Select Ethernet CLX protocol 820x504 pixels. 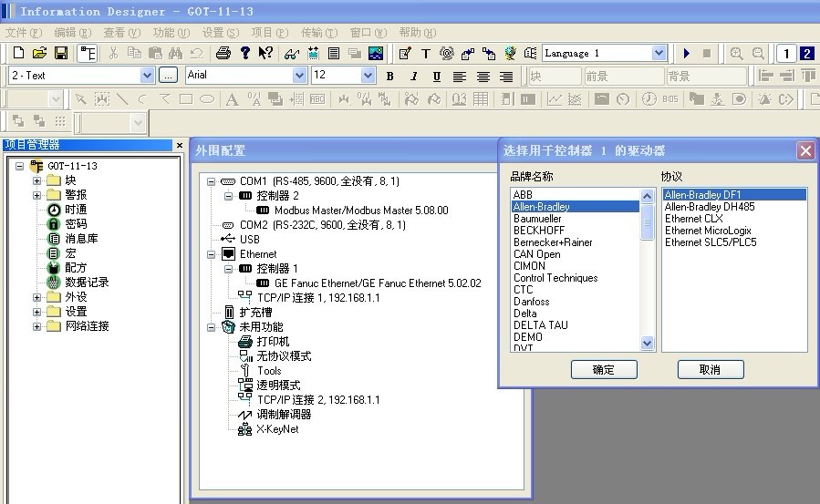pos(693,219)
